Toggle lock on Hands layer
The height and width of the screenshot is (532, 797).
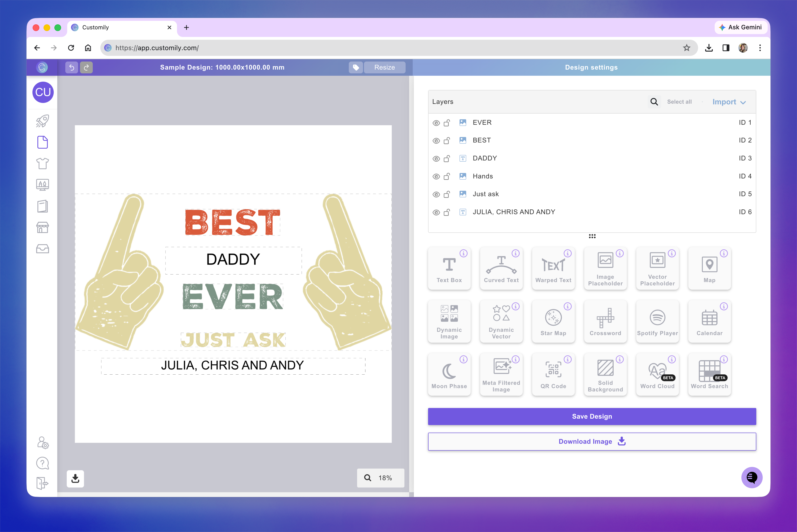tap(447, 176)
